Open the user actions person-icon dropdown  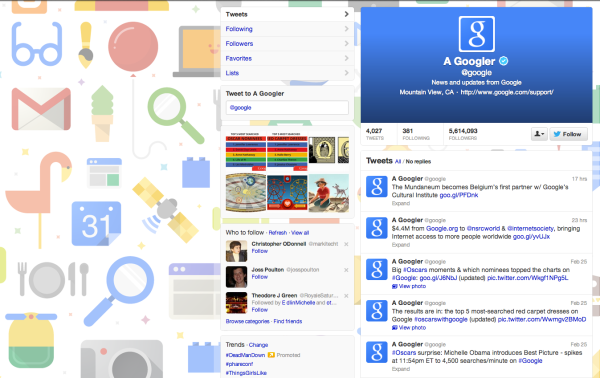click(x=539, y=134)
